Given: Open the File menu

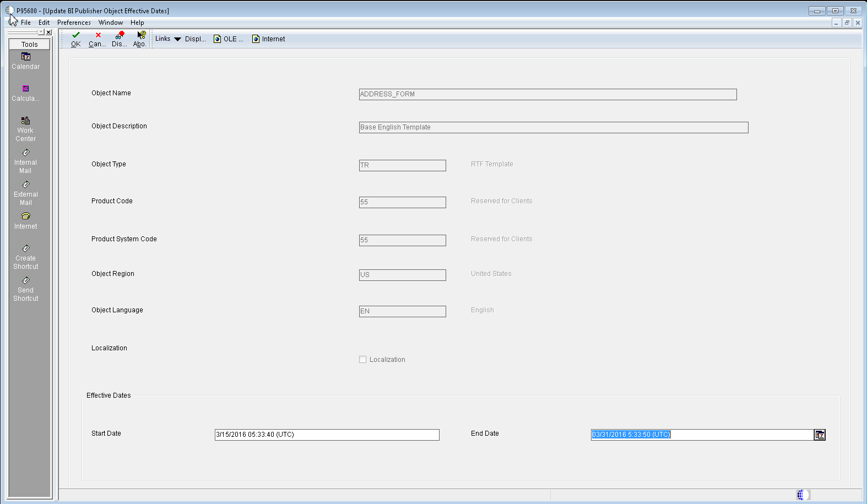Looking at the screenshot, I should [x=26, y=23].
